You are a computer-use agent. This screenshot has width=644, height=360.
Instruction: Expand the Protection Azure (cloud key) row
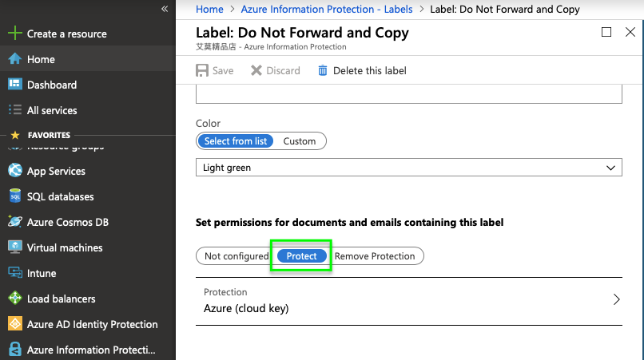coord(408,301)
